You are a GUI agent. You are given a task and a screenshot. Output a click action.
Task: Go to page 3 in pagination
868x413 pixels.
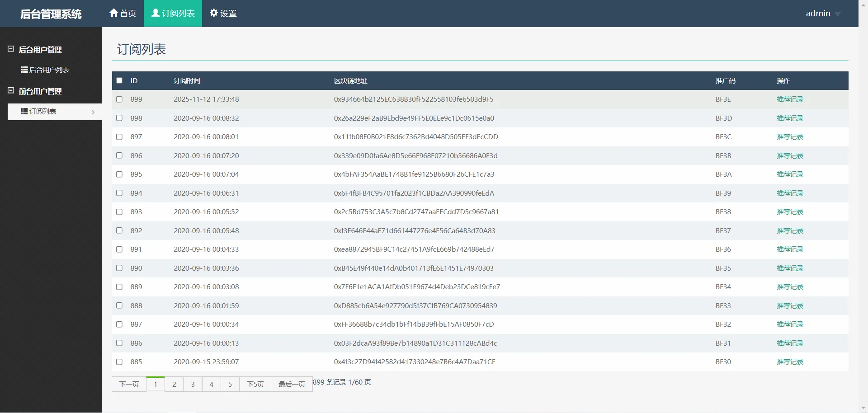click(193, 384)
